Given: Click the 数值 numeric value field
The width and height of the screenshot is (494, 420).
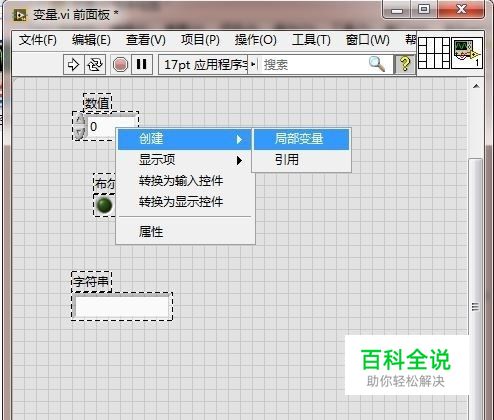Looking at the screenshot, I should tap(101, 127).
